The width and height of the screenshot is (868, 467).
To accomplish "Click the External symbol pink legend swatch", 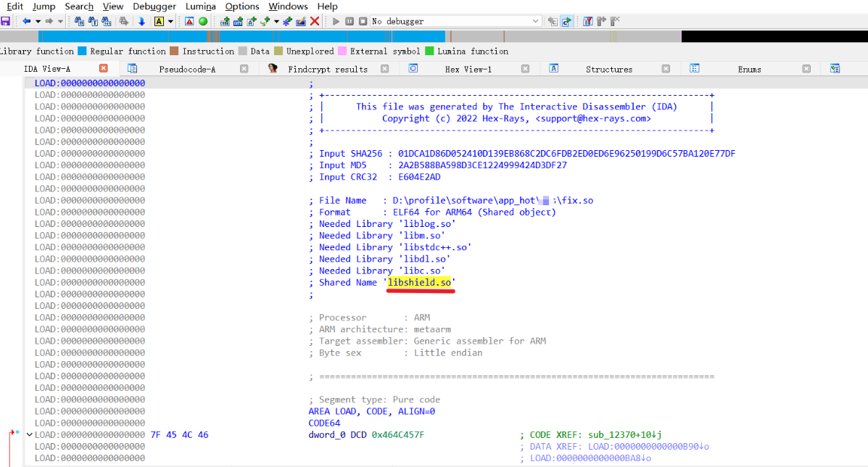I will [x=342, y=51].
